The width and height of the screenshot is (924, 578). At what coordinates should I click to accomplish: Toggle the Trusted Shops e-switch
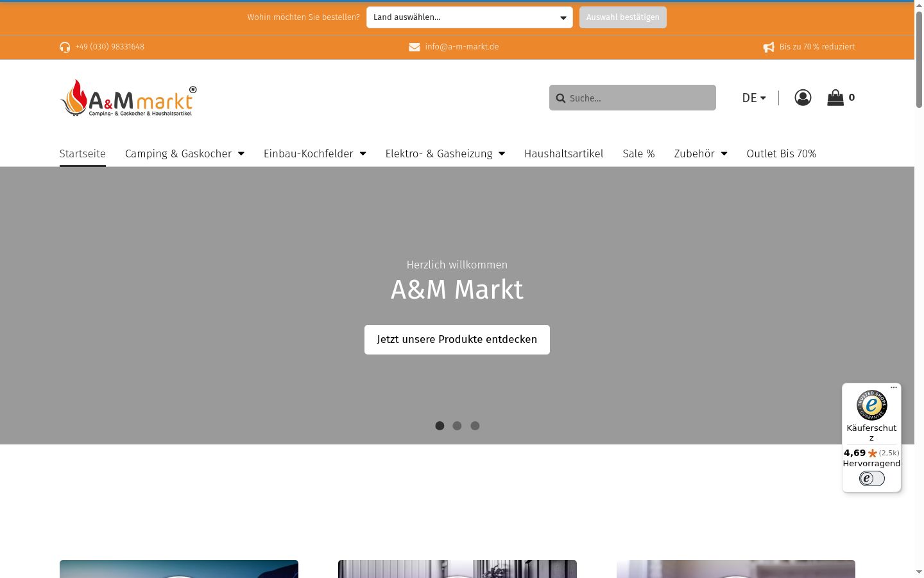tap(871, 478)
